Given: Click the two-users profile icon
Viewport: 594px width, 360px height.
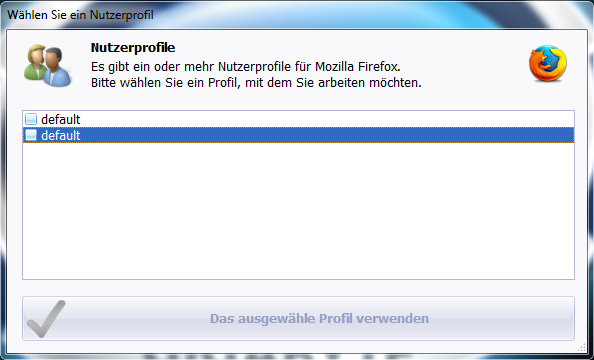Looking at the screenshot, I should (47, 66).
